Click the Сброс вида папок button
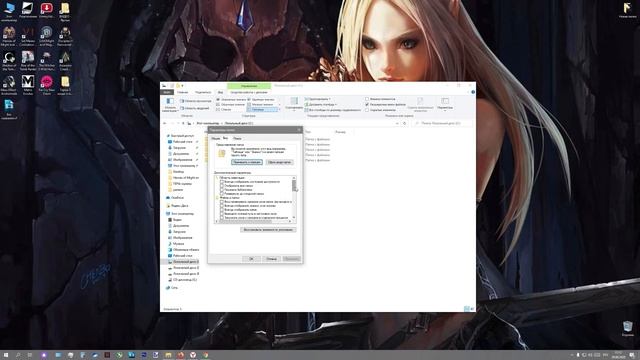Viewport: 640px width, 360px height. tap(280, 162)
